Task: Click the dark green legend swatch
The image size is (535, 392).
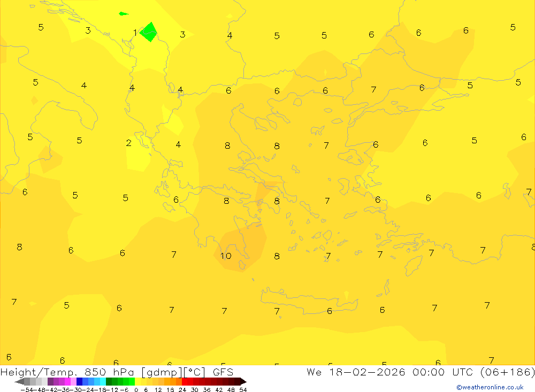Action: (x=109, y=381)
